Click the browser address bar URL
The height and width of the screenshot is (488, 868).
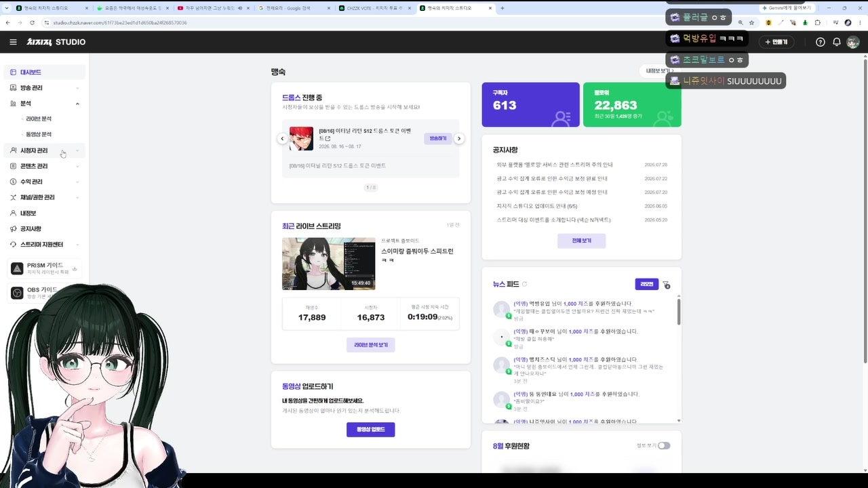point(119,22)
